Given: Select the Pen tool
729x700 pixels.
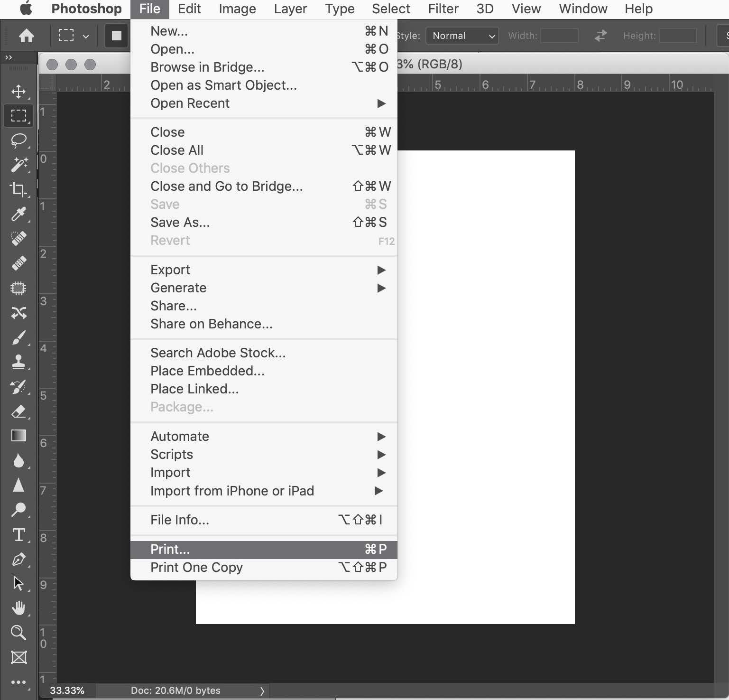Looking at the screenshot, I should coord(18,560).
